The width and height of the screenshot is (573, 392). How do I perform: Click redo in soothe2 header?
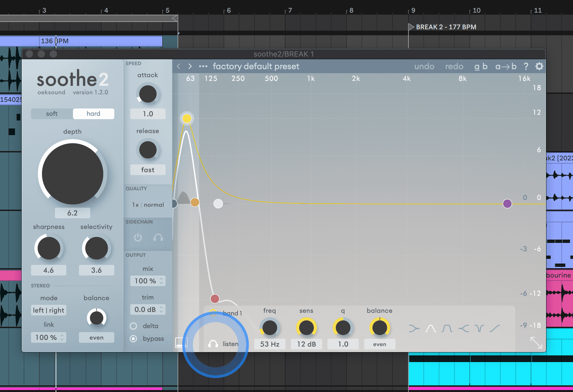(454, 66)
